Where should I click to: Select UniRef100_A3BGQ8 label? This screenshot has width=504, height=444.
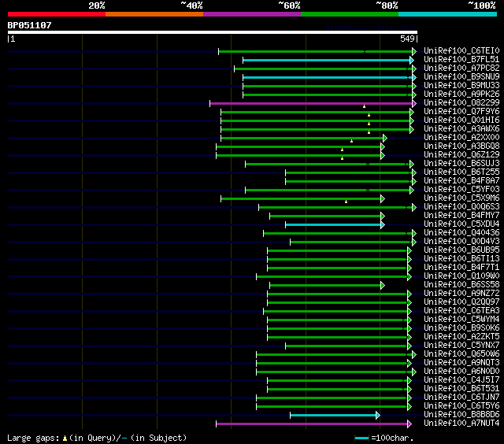point(461,146)
